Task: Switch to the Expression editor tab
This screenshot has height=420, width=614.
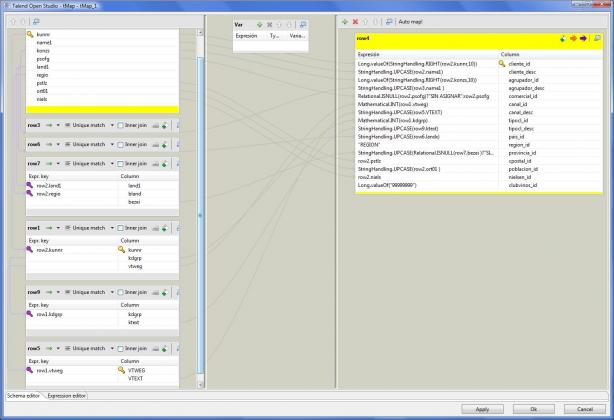Action: click(66, 396)
